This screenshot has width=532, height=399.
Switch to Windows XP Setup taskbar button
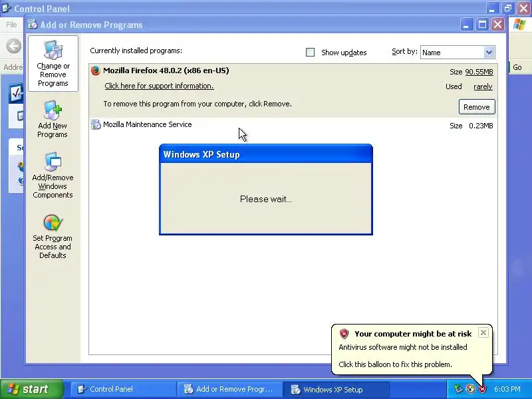[x=336, y=389]
